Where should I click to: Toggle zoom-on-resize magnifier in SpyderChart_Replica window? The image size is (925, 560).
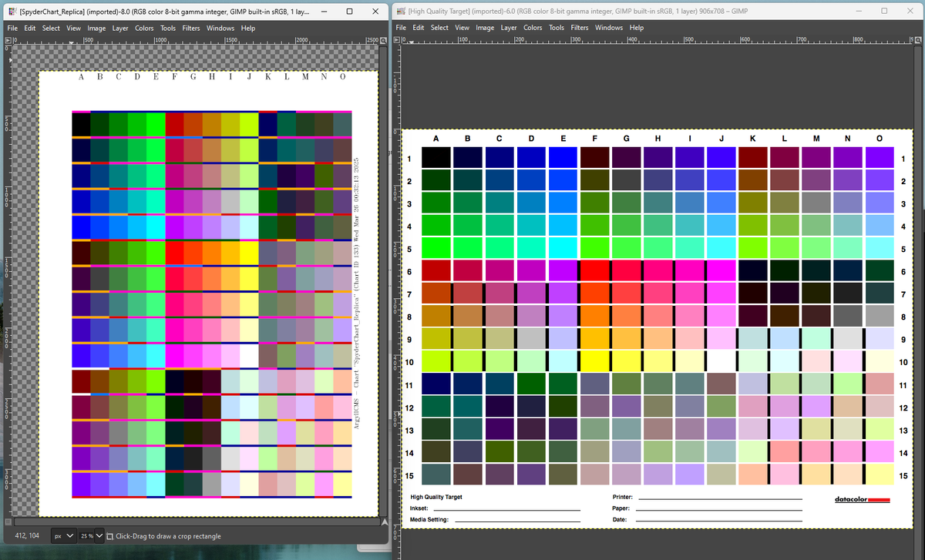click(x=383, y=39)
